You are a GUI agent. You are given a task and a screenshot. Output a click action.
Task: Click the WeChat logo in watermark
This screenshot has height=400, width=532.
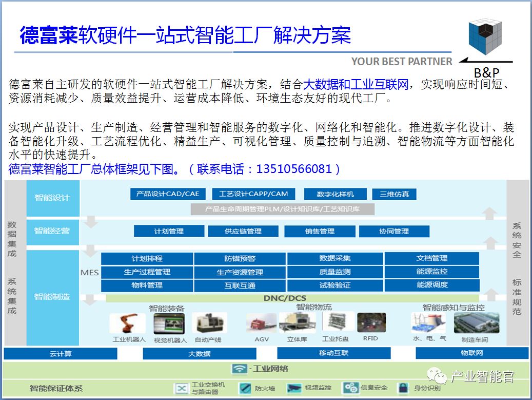[437, 376]
